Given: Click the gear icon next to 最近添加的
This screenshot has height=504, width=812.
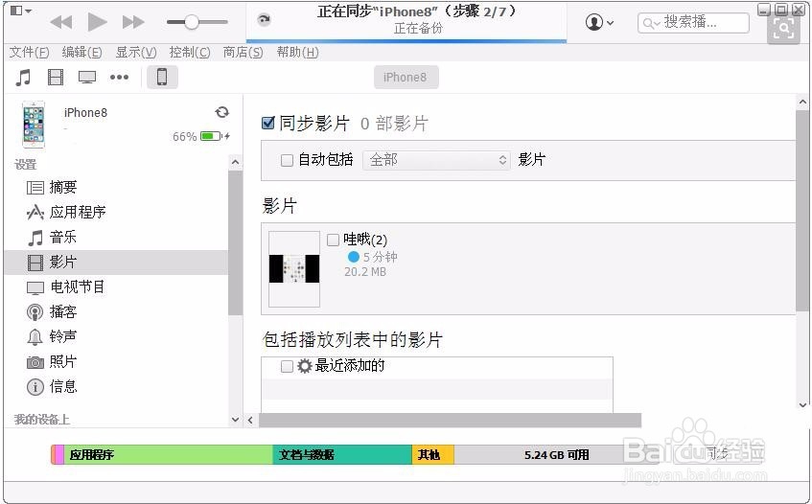Looking at the screenshot, I should pyautogui.click(x=305, y=366).
